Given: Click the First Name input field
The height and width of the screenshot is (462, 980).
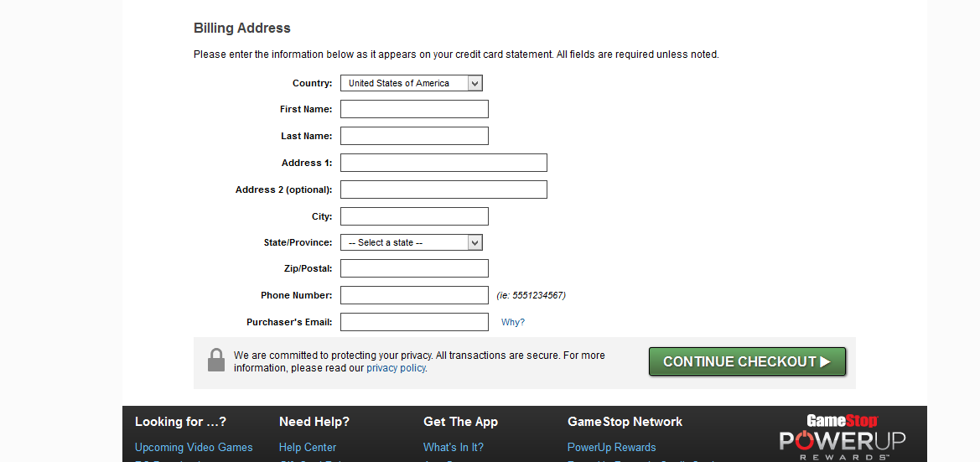Looking at the screenshot, I should [x=414, y=109].
